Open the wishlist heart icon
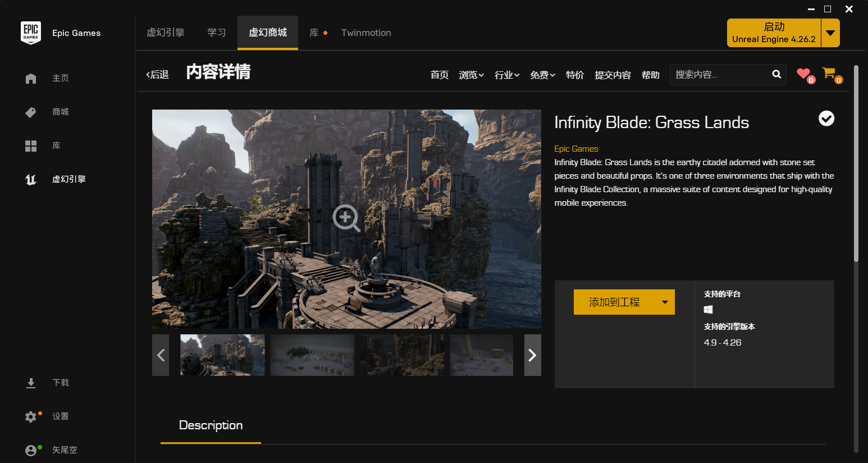The width and height of the screenshot is (868, 463). click(x=803, y=74)
